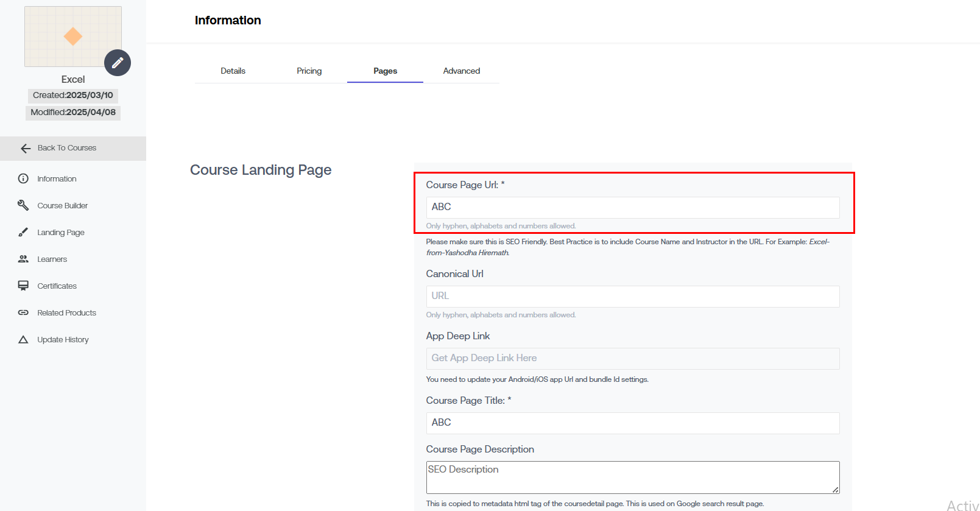Image resolution: width=980 pixels, height=511 pixels.
Task: Click the pencil edit icon on course thumbnail
Action: click(118, 63)
